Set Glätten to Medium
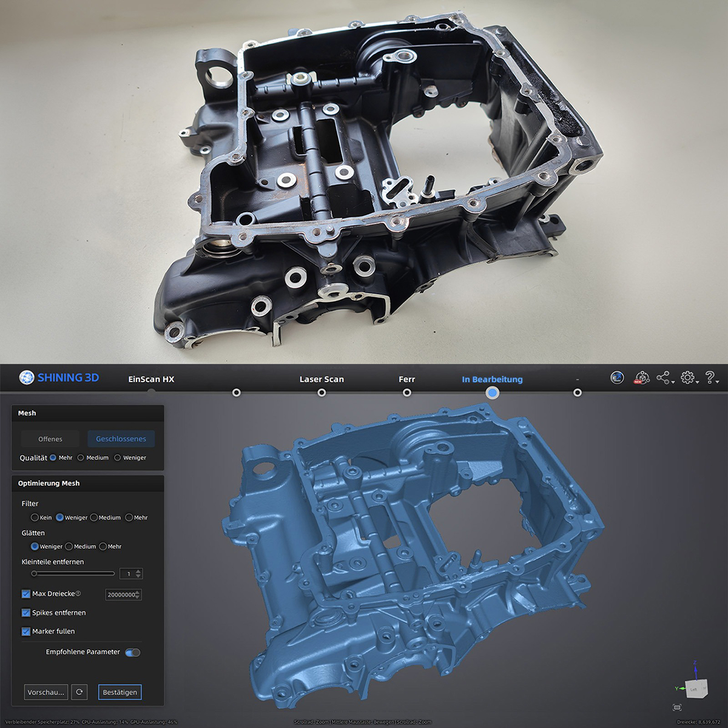Image resolution: width=728 pixels, height=728 pixels. [x=69, y=547]
